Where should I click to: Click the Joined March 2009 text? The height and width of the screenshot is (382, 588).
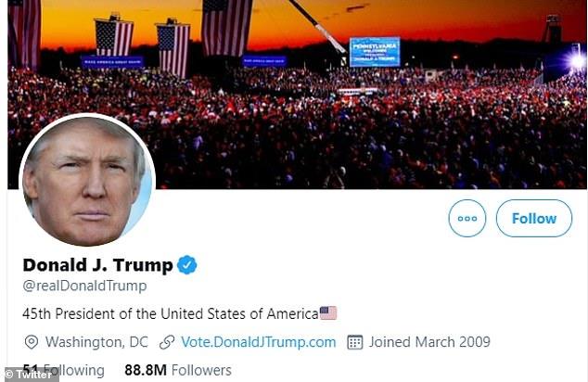point(429,342)
